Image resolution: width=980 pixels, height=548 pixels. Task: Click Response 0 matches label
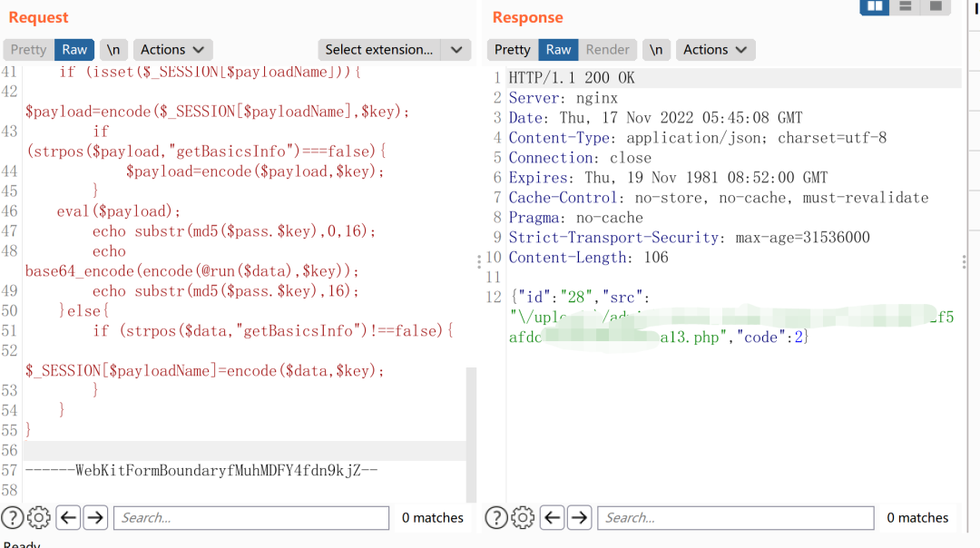(x=917, y=517)
